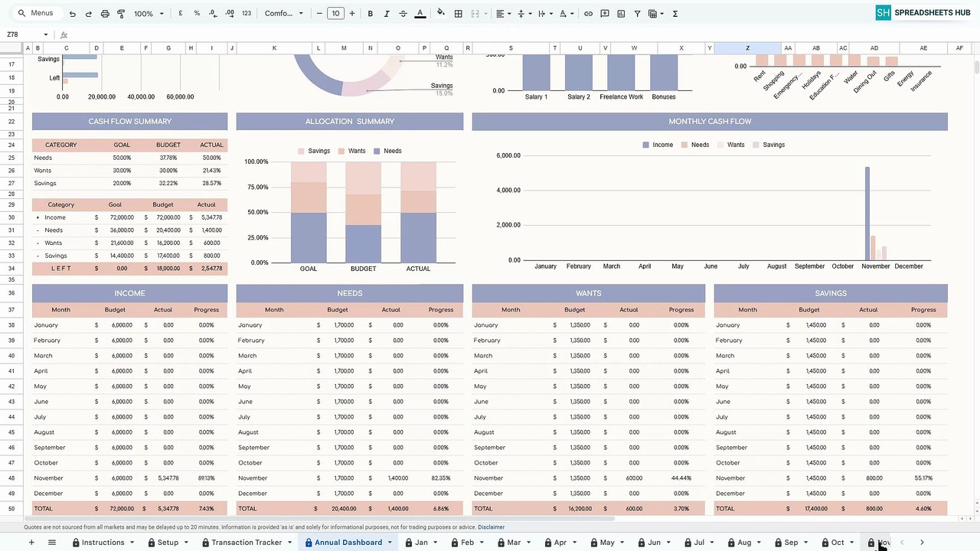Increase decimal places
The height and width of the screenshot is (551, 980).
(x=229, y=14)
